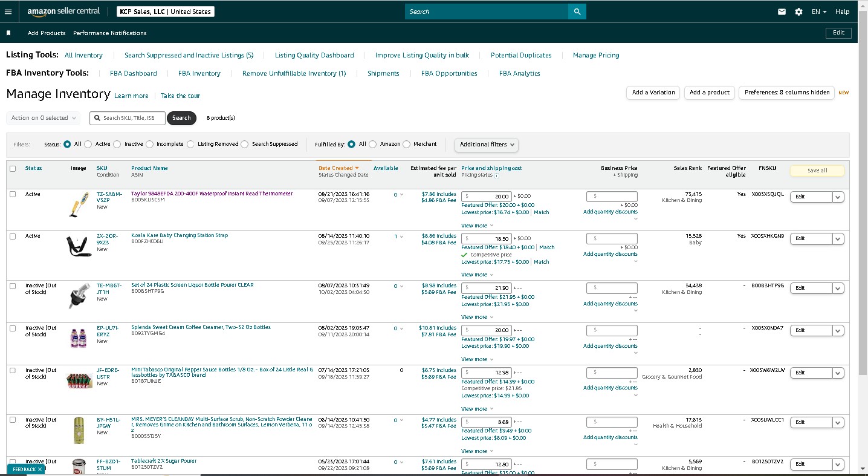Tick the Splenda creamer row checkbox
This screenshot has width=868, height=476.
pyautogui.click(x=13, y=328)
